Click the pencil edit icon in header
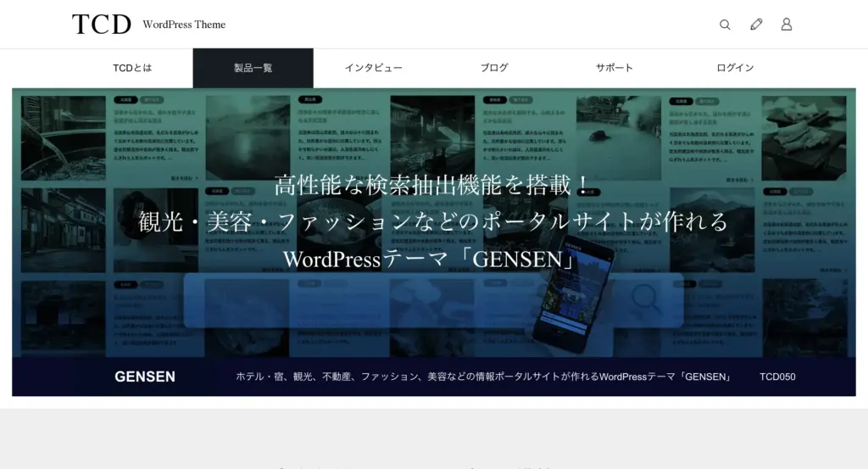The width and height of the screenshot is (868, 469). (756, 25)
